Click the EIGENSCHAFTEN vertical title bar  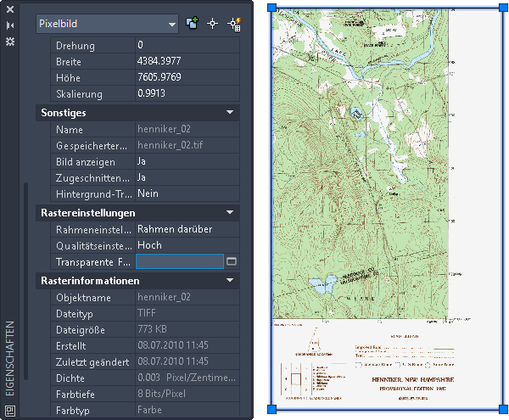point(10,358)
